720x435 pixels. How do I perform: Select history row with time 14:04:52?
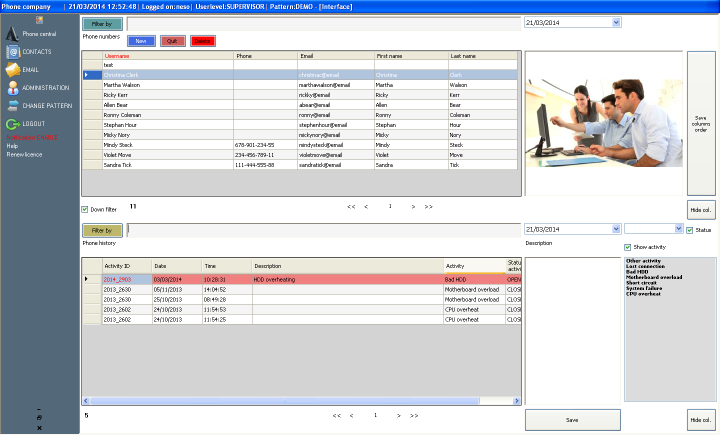click(x=302, y=290)
